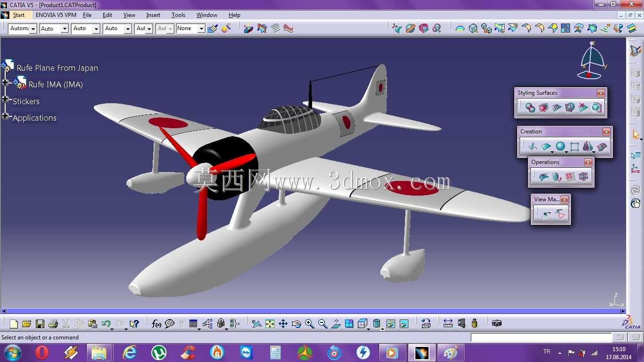Image resolution: width=644 pixels, height=362 pixels.
Task: Click the Measure Between icon
Action: click(x=448, y=323)
